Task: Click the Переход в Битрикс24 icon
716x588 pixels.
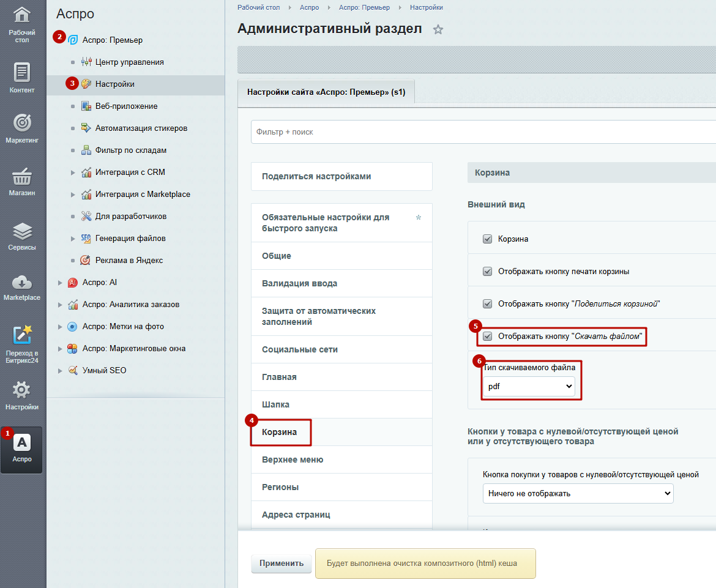Action: [22, 335]
